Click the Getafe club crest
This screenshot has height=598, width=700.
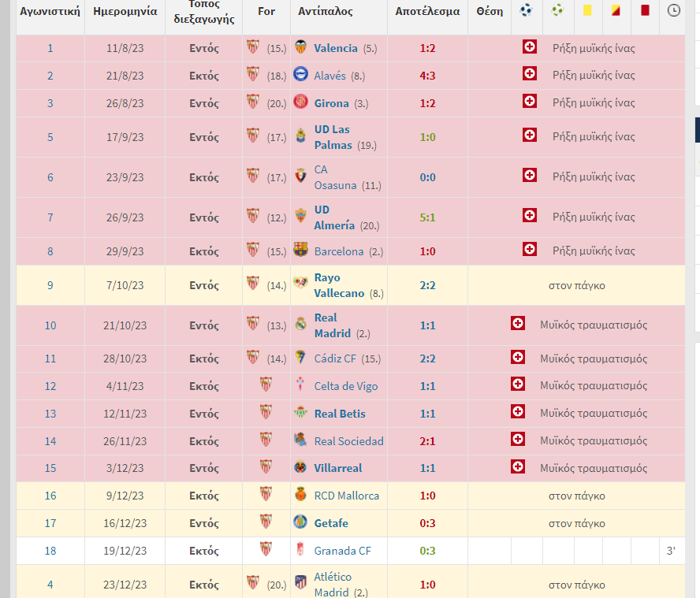[300, 523]
